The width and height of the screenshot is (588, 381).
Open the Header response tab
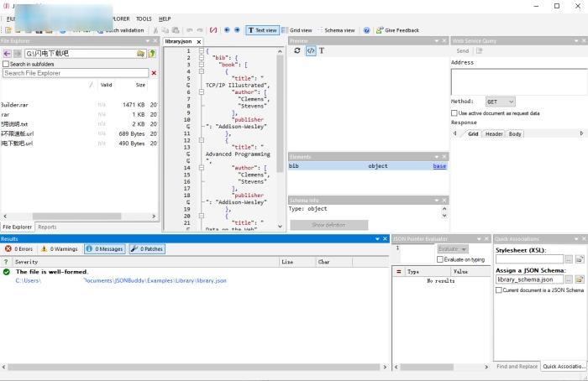(x=494, y=133)
